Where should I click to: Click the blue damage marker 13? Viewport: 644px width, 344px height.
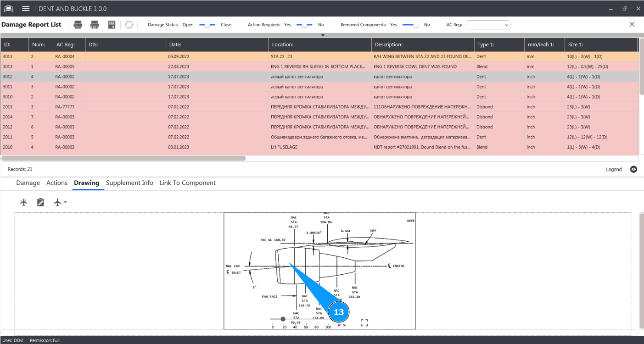338,312
